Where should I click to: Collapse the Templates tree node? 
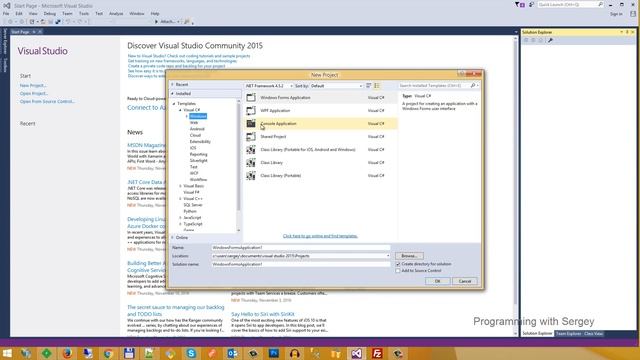click(174, 104)
